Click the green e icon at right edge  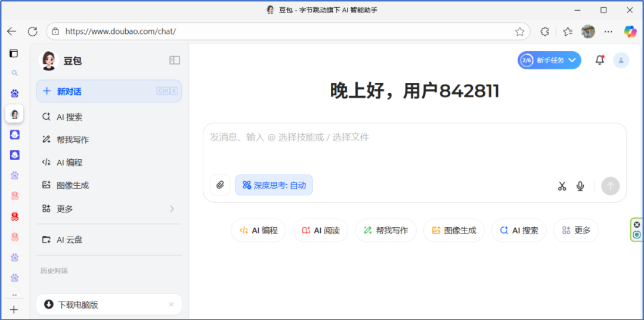click(x=637, y=235)
